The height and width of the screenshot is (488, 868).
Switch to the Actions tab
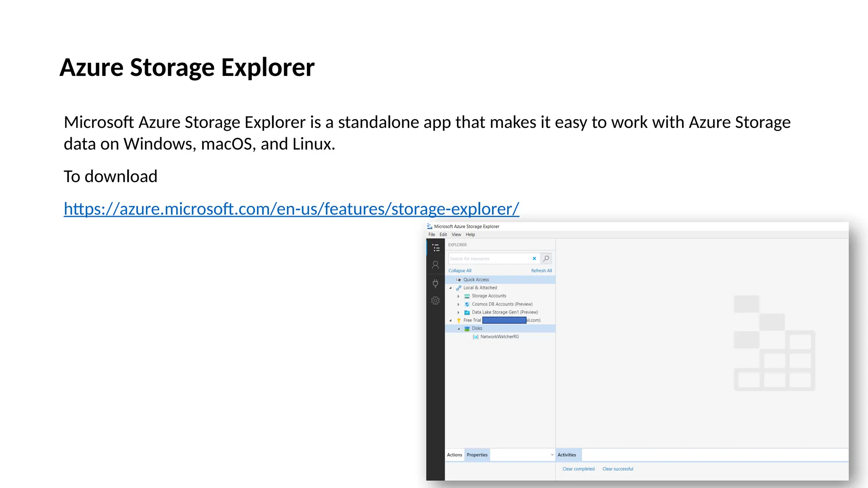(x=454, y=455)
